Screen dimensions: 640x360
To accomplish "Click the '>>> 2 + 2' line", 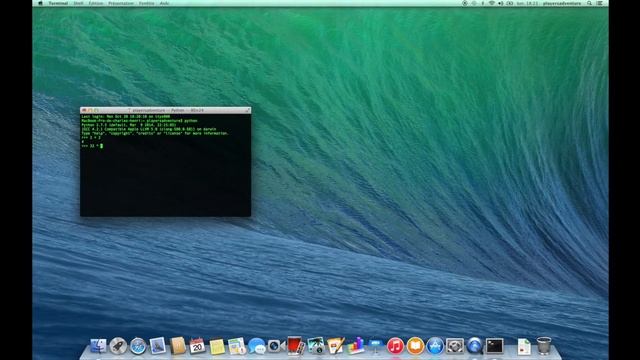I will pos(91,138).
